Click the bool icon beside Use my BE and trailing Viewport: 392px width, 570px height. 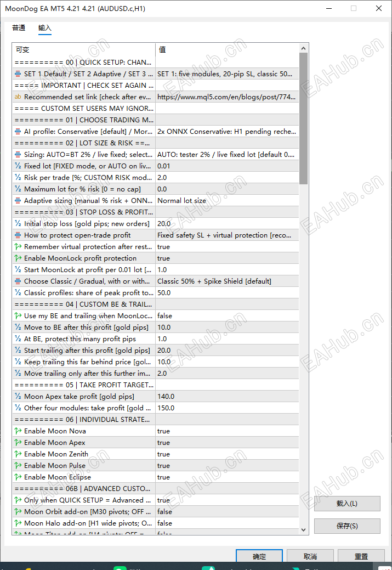click(x=18, y=315)
